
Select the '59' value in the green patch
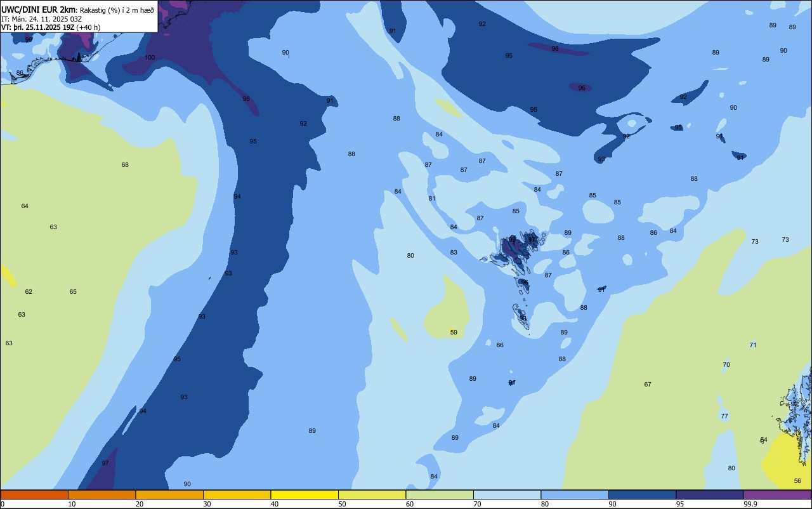coord(454,333)
